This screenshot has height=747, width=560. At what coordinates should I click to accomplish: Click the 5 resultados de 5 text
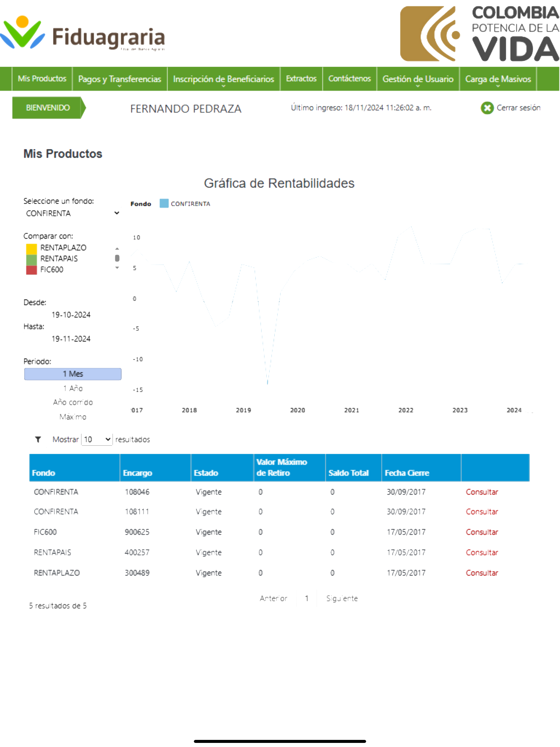coord(58,606)
